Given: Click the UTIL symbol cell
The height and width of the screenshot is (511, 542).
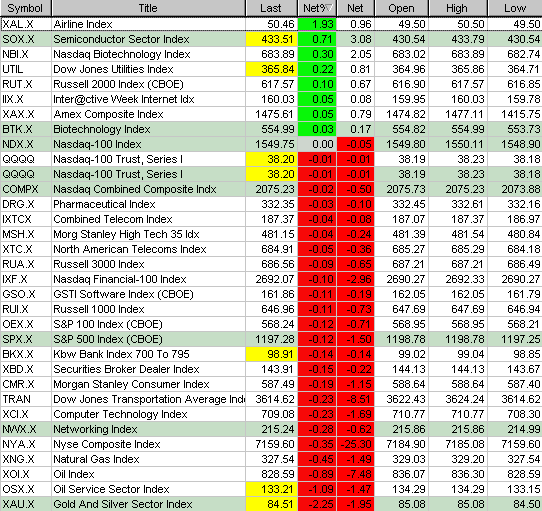Looking at the screenshot, I should coord(26,69).
